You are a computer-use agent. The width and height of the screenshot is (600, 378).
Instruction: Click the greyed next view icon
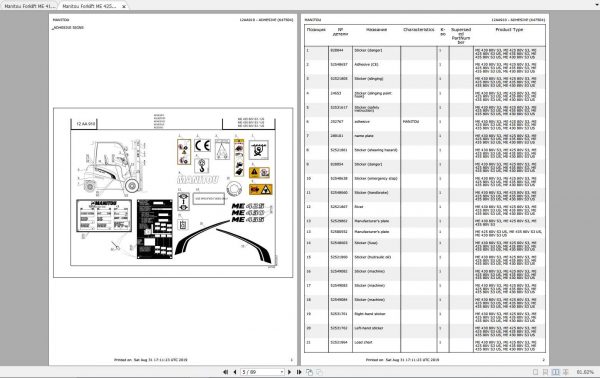point(319,372)
